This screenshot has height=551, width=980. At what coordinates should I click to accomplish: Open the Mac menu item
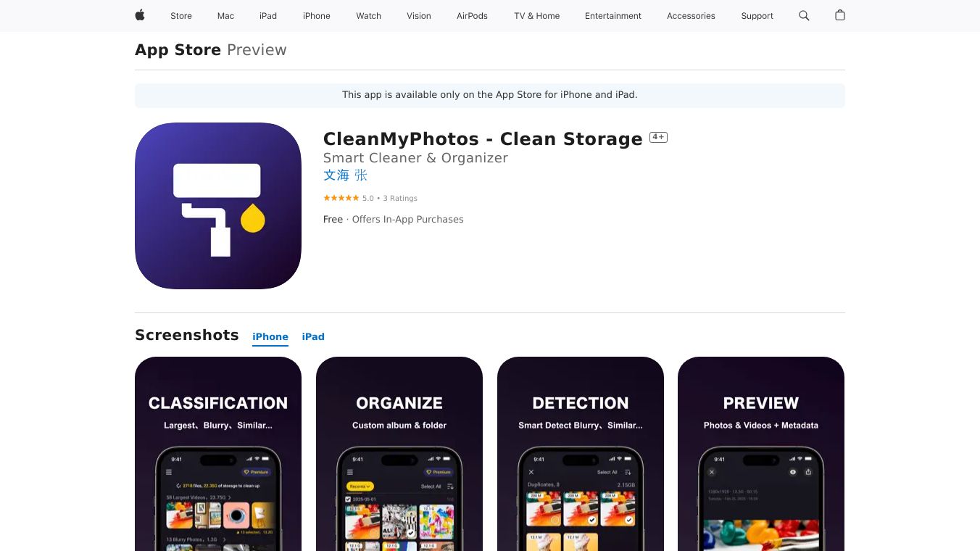point(226,16)
